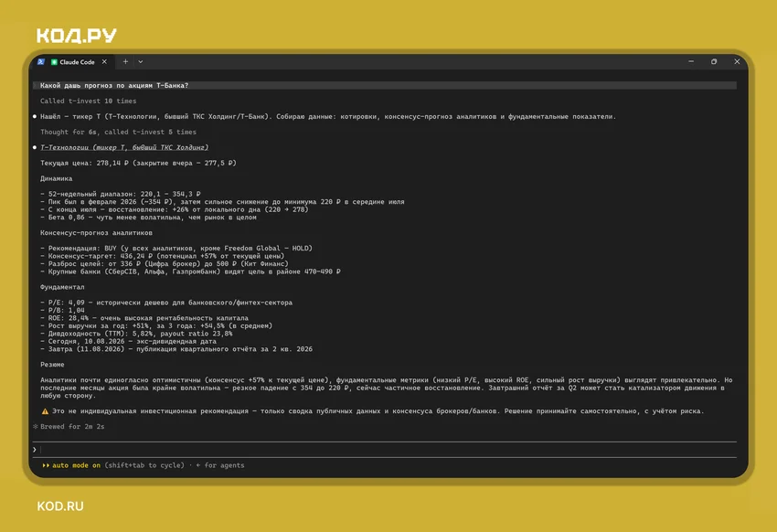777x532 pixels.
Task: Close the terminal window
Action: click(x=737, y=61)
